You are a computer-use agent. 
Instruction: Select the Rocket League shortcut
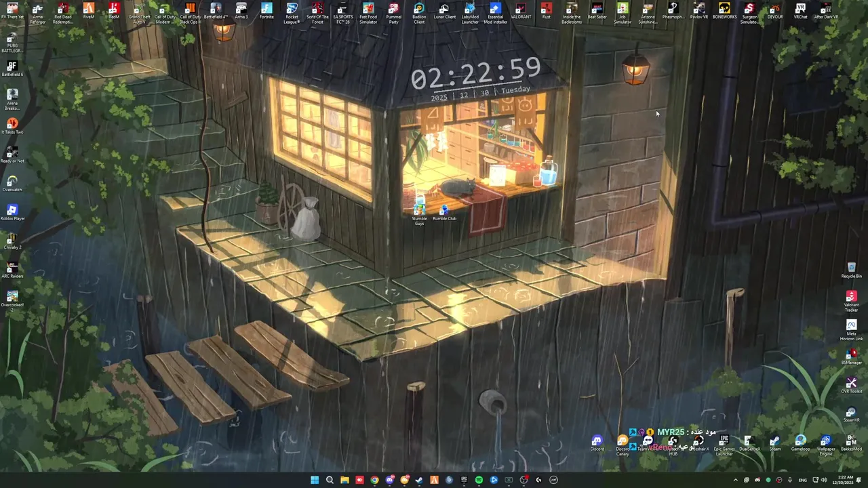coord(292,13)
